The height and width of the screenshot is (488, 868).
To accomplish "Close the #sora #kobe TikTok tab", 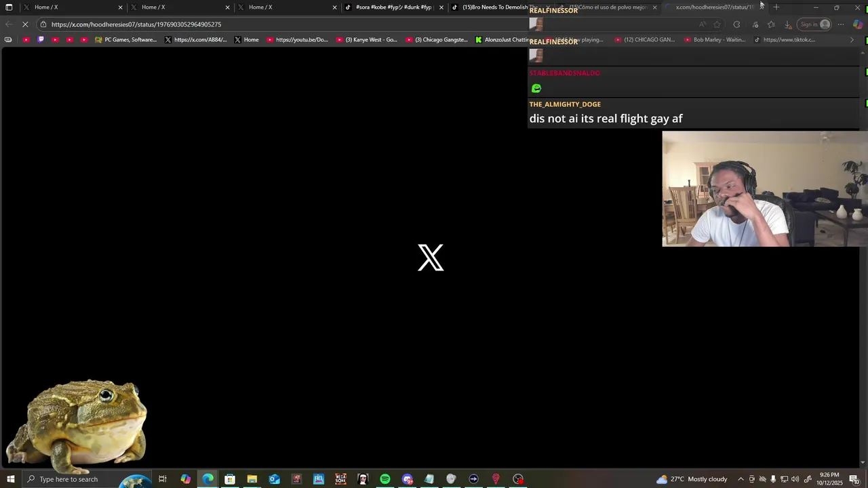I will coord(441,7).
